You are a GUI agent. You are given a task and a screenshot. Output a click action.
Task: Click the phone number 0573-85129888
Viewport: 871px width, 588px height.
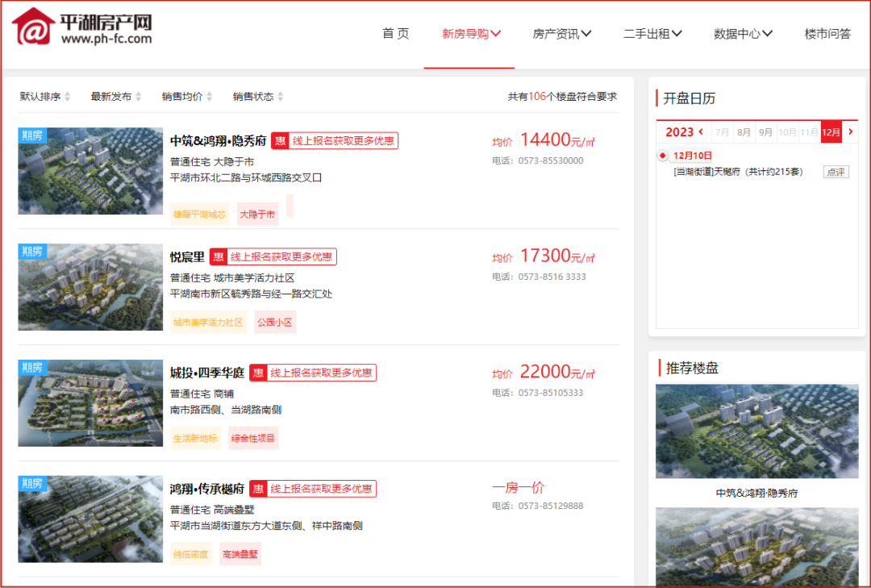(x=551, y=506)
